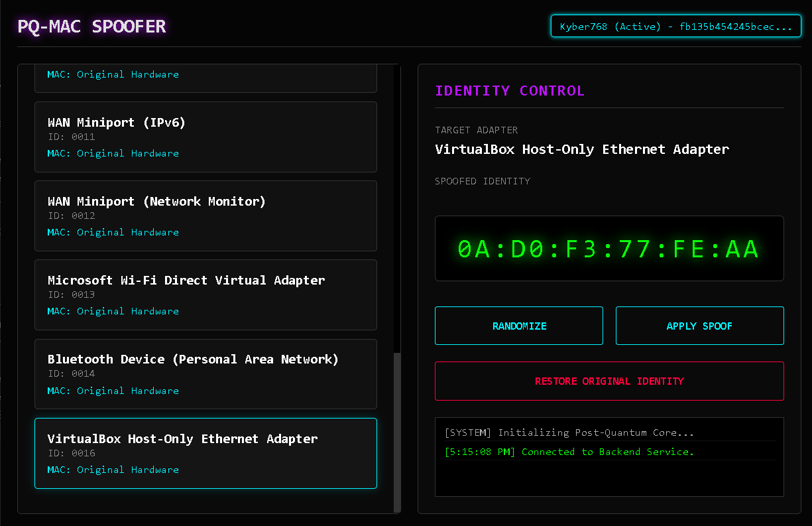Open the Kyber768 (Active) key badge
This screenshot has height=526, width=812.
point(675,27)
